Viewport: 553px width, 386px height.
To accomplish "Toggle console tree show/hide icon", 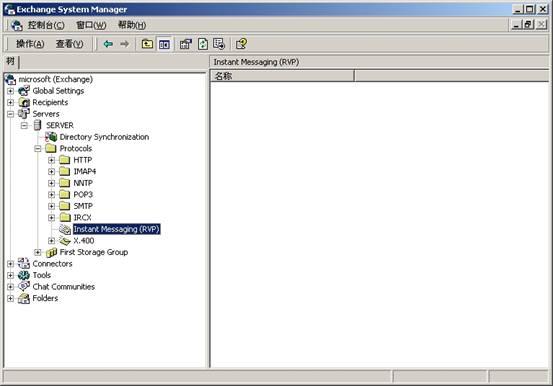I will [164, 44].
